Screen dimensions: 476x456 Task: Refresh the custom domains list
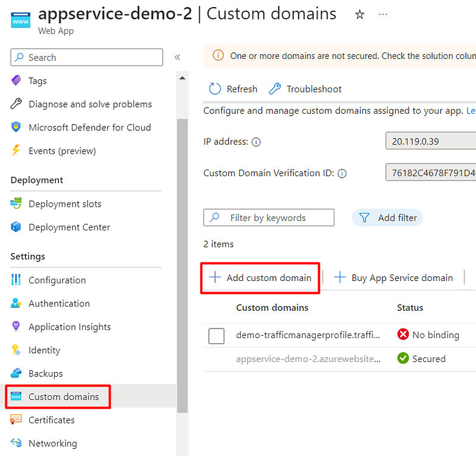point(242,89)
